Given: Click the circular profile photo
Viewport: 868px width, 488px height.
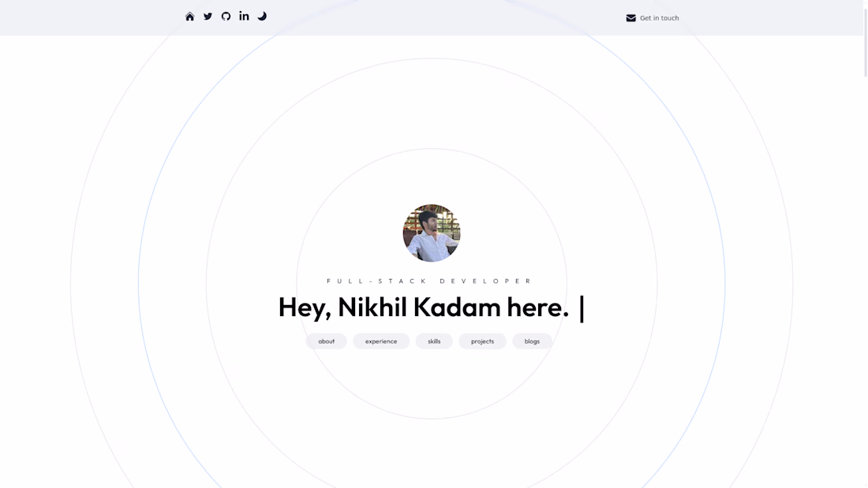Looking at the screenshot, I should tap(432, 233).
